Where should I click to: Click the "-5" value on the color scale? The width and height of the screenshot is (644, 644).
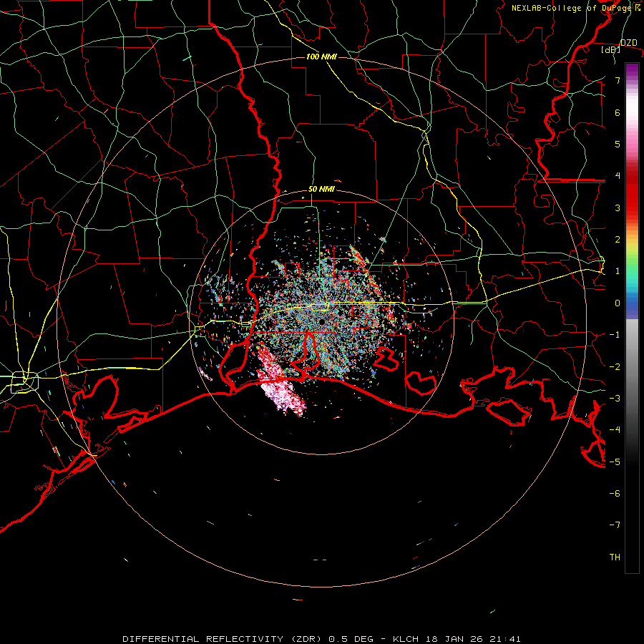(615, 462)
